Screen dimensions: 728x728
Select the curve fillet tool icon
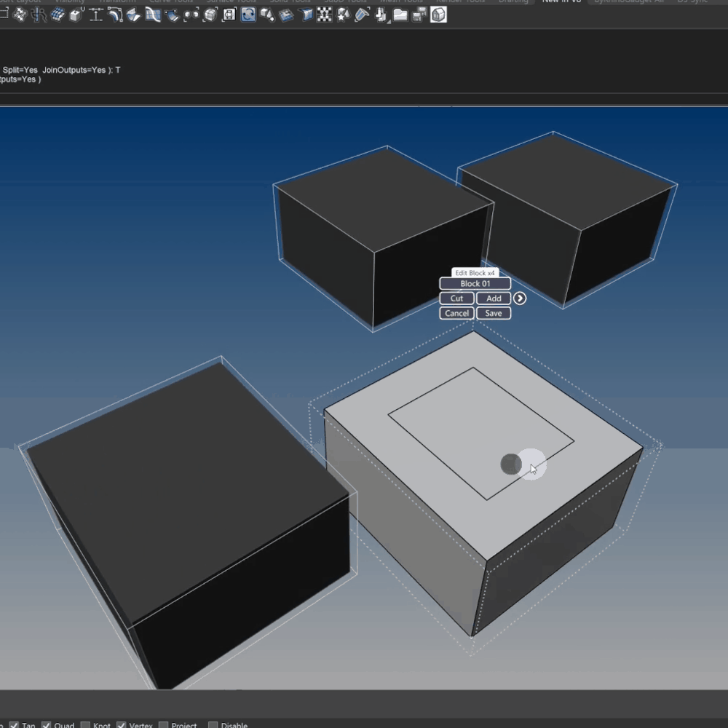pyautogui.click(x=114, y=15)
